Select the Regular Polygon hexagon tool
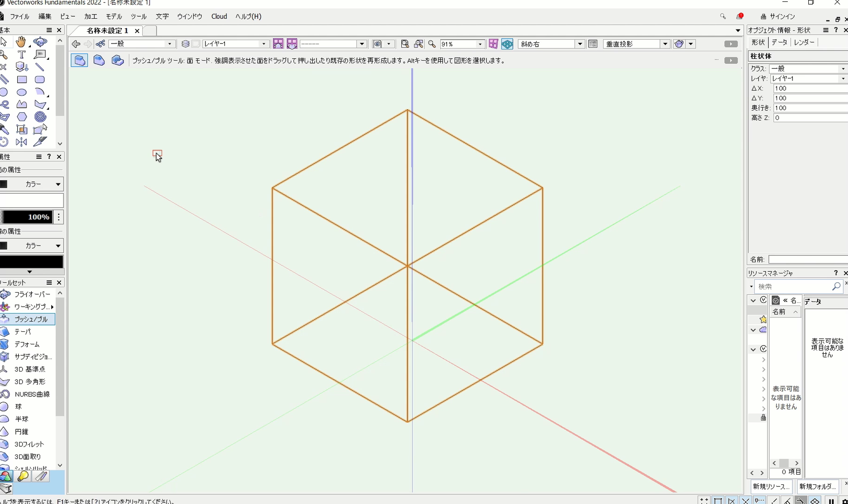The width and height of the screenshot is (848, 504). pyautogui.click(x=21, y=117)
